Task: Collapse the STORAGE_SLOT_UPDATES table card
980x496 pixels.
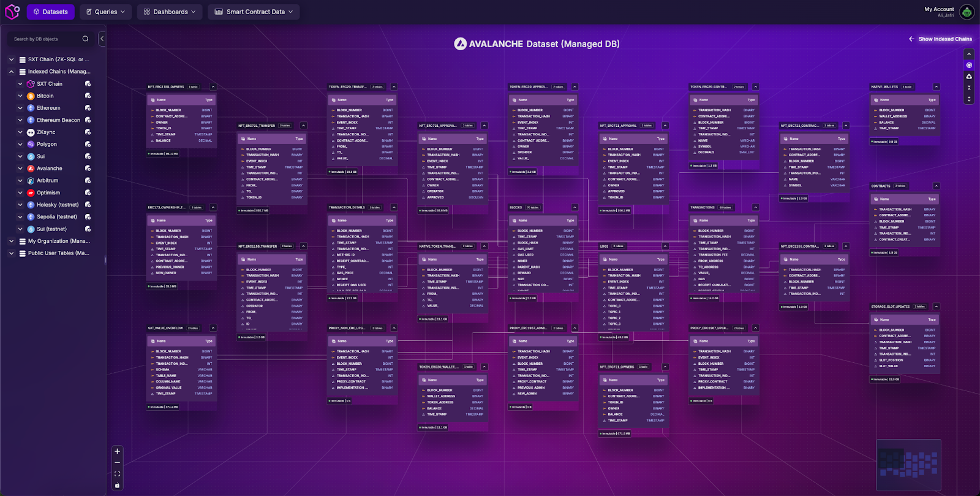Action: point(937,307)
